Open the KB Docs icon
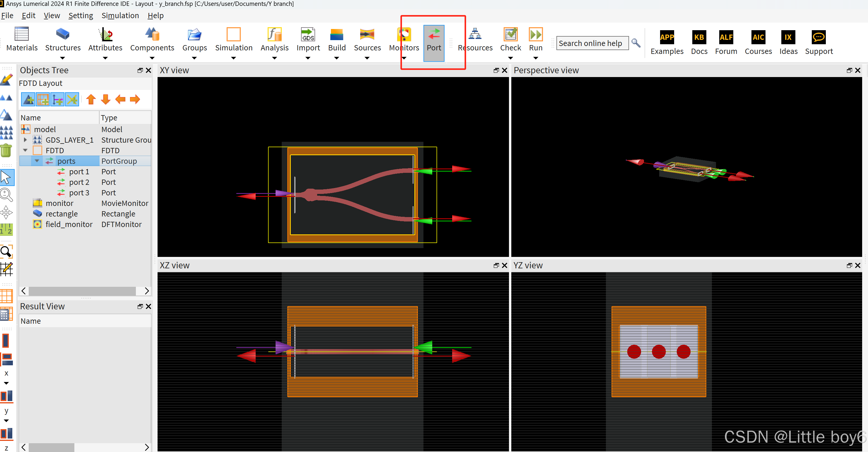The image size is (868, 452). 699,37
